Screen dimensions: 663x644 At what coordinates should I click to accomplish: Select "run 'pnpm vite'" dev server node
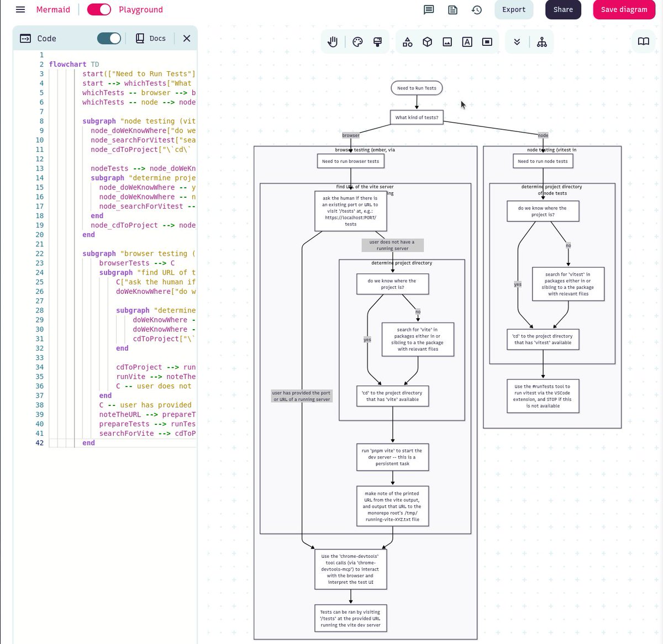[x=393, y=457]
